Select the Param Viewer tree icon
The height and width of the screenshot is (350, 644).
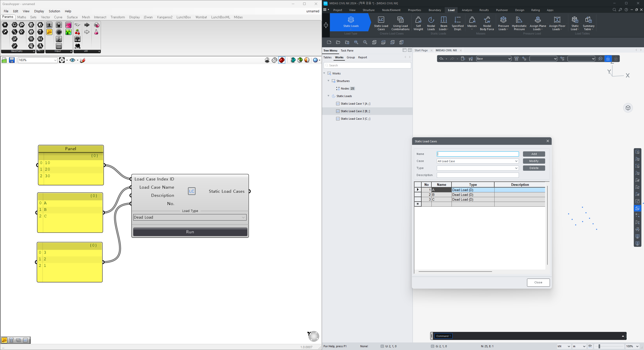click(x=77, y=39)
